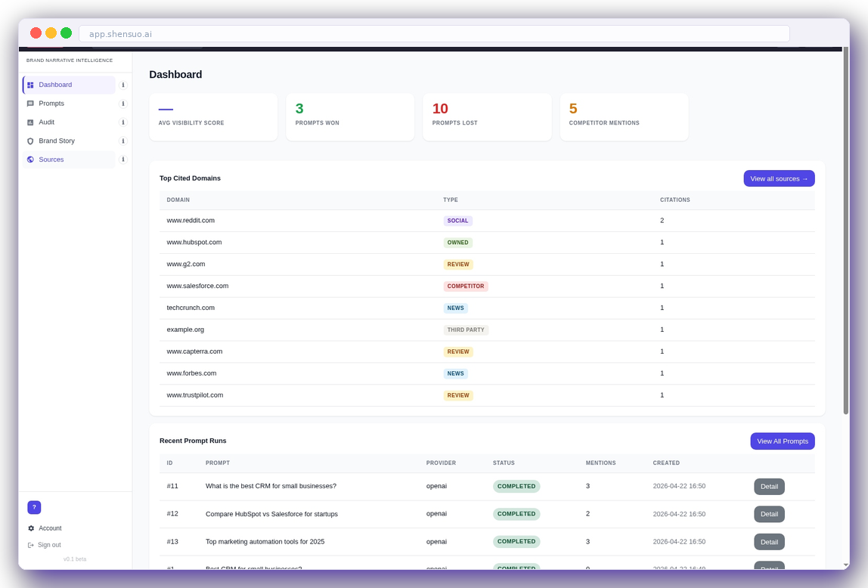
Task: Click the View all sources button
Action: point(779,178)
